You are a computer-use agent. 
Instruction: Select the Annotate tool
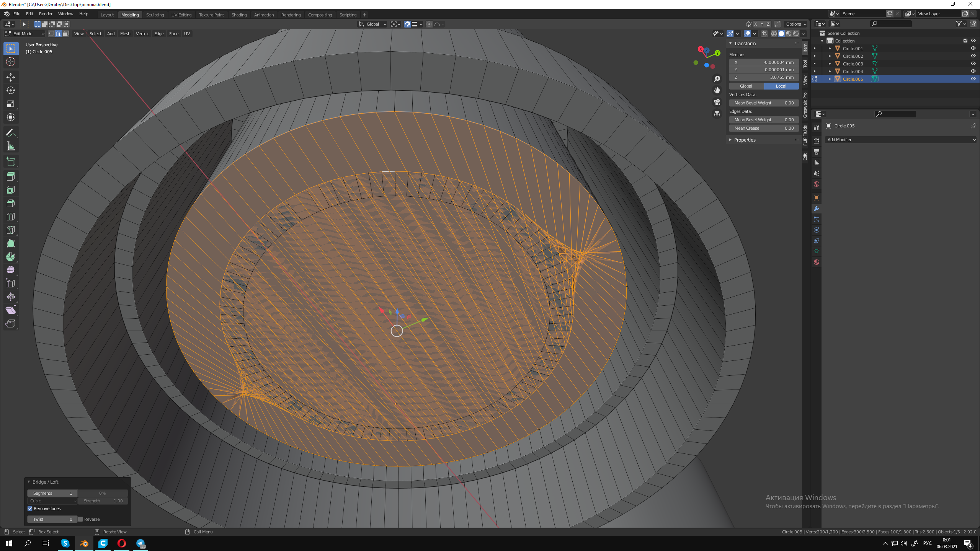[x=11, y=133]
